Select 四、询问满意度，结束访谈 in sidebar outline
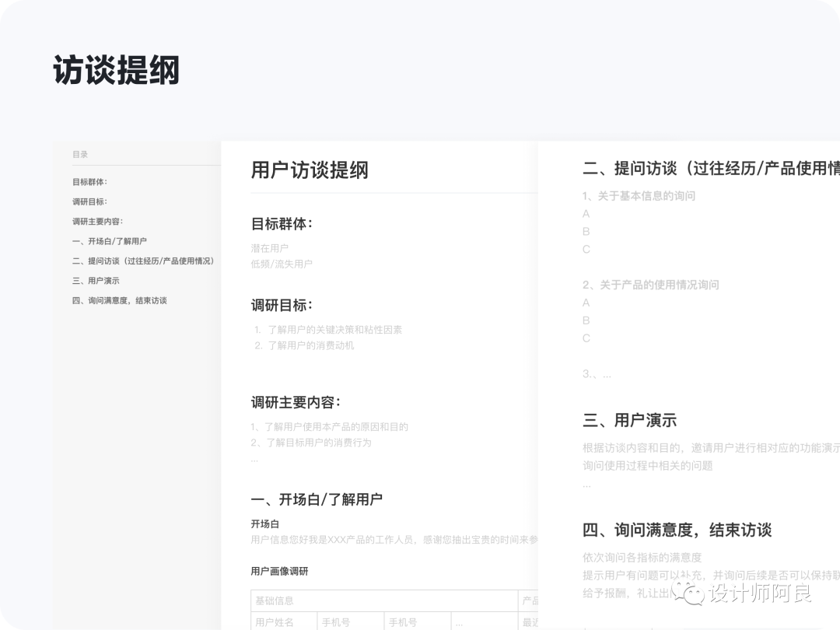Image resolution: width=840 pixels, height=630 pixels. click(120, 301)
